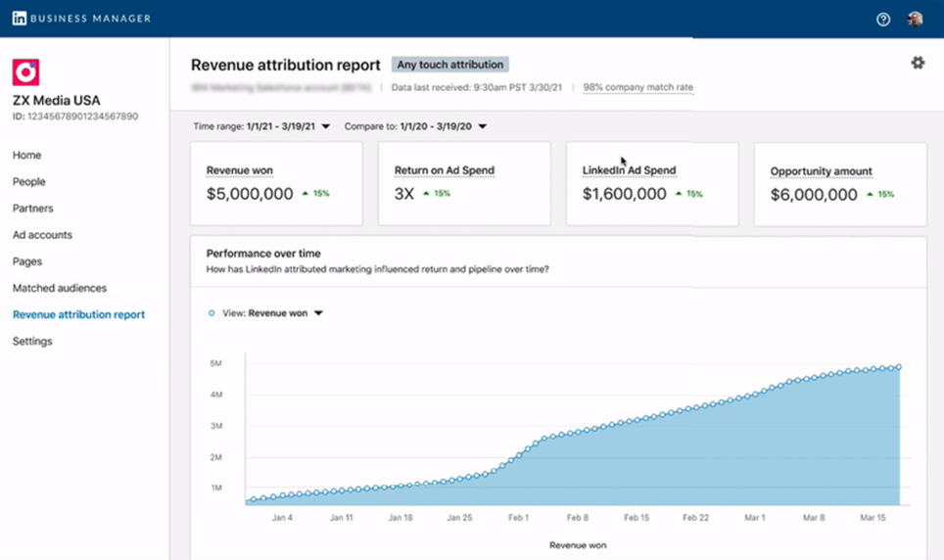Click the $1,600,000 ad spend value

click(x=625, y=194)
